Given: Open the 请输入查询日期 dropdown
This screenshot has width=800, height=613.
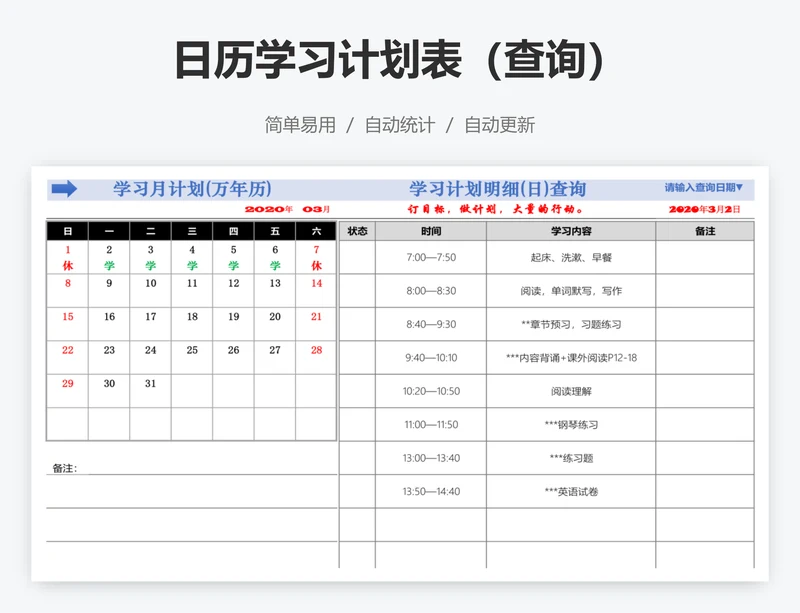Looking at the screenshot, I should pos(704,188).
